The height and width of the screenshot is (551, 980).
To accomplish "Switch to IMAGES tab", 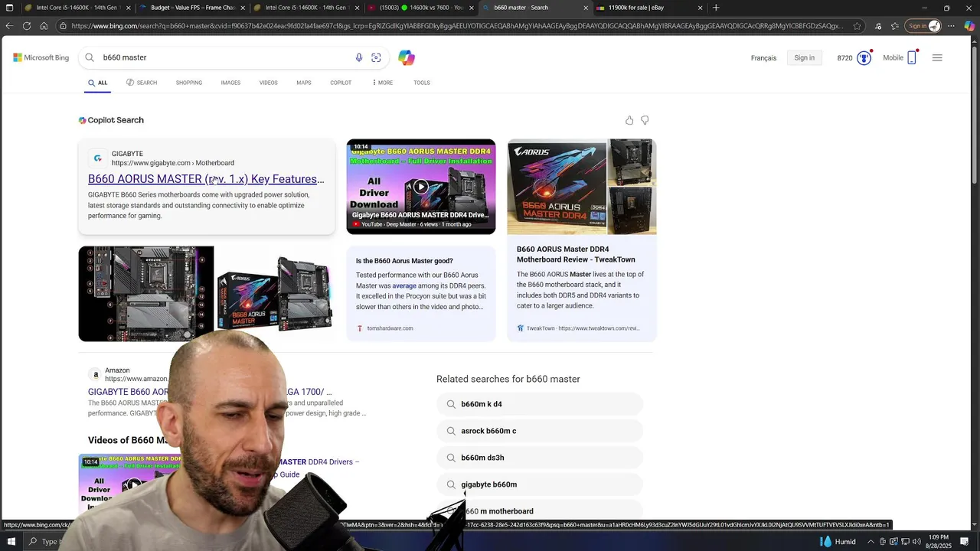I will tap(230, 83).
